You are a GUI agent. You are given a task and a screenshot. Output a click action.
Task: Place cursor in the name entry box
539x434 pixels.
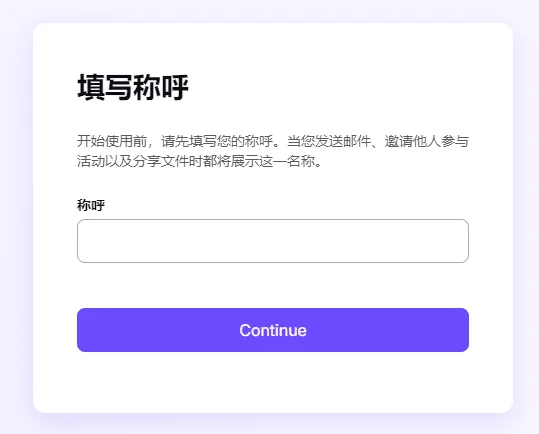pyautogui.click(x=273, y=241)
